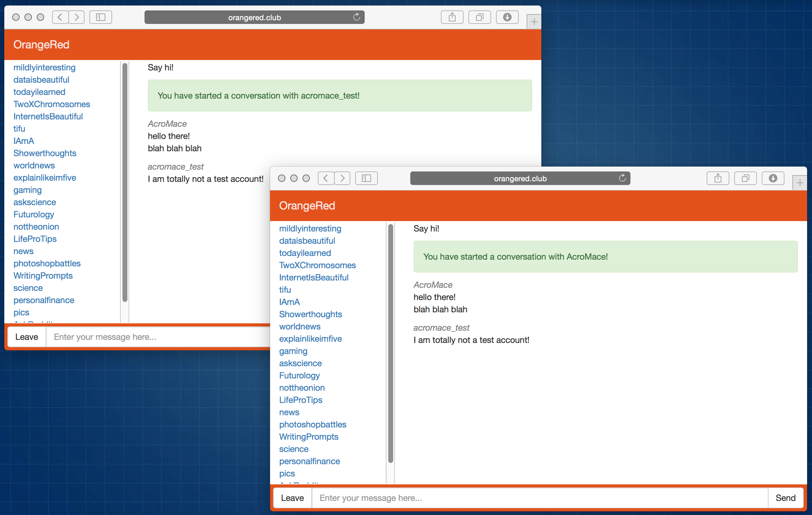Image resolution: width=812 pixels, height=515 pixels.
Task: Open Showerthoughts link in front window list
Action: coord(310,314)
